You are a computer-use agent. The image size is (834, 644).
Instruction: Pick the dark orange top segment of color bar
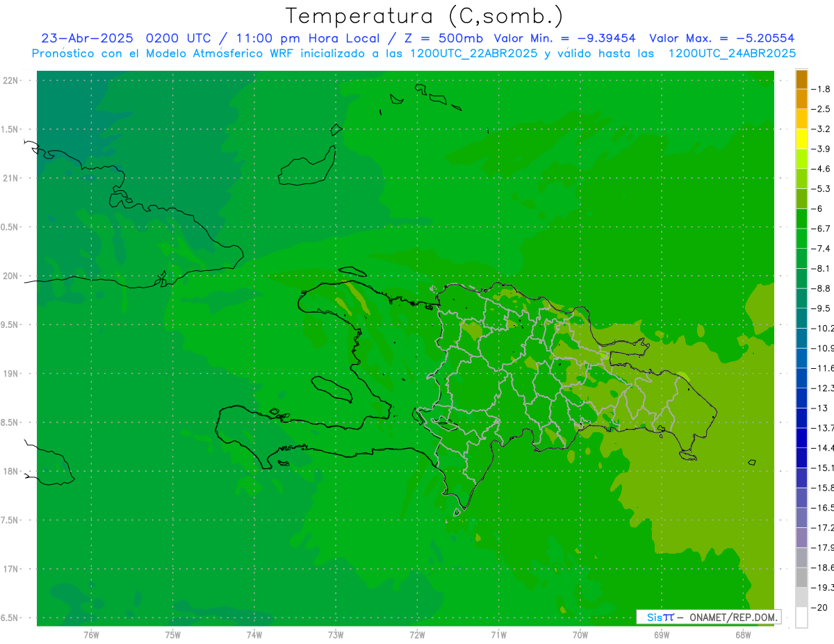pyautogui.click(x=801, y=79)
